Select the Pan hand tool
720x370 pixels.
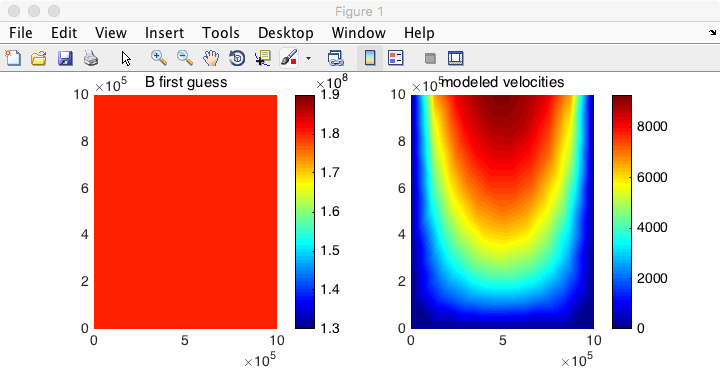[211, 58]
